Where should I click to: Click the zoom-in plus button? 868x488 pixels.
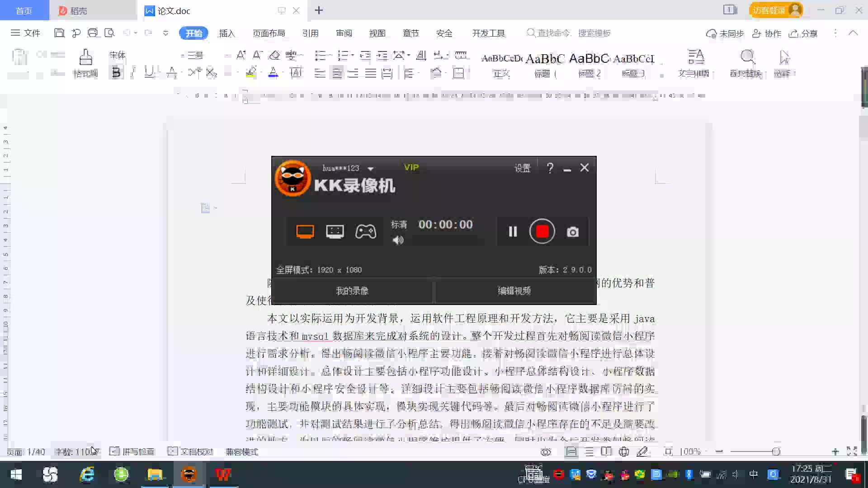835,451
